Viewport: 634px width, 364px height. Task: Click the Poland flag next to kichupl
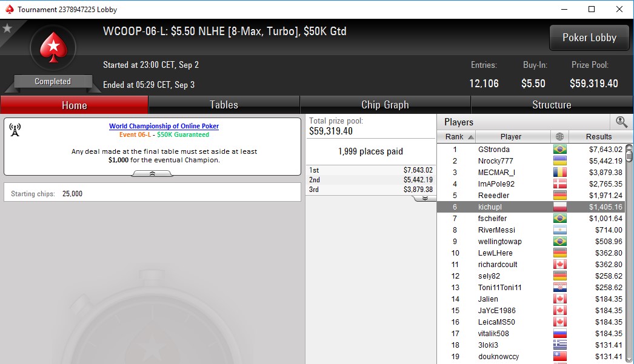(x=559, y=207)
